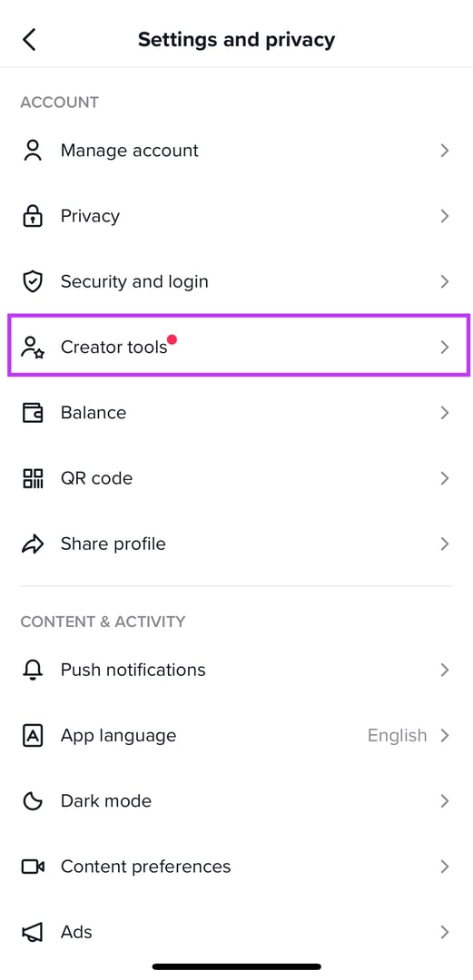Click the Dark mode moon icon
Screen dimensions: 473x980
pyautogui.click(x=33, y=801)
